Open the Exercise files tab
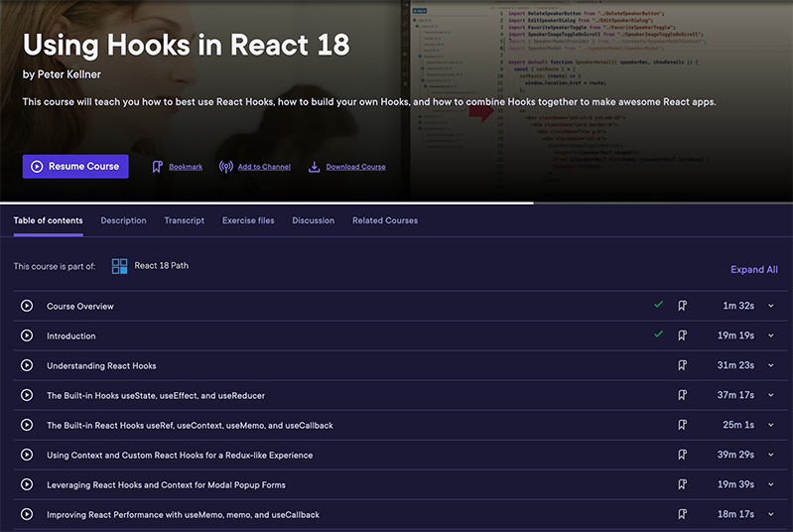 point(248,220)
